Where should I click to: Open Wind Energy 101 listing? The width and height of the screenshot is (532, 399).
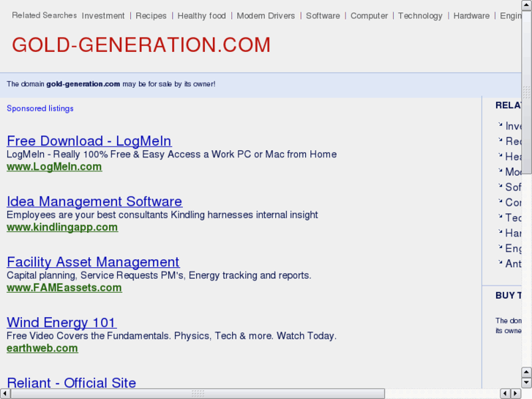coord(61,322)
